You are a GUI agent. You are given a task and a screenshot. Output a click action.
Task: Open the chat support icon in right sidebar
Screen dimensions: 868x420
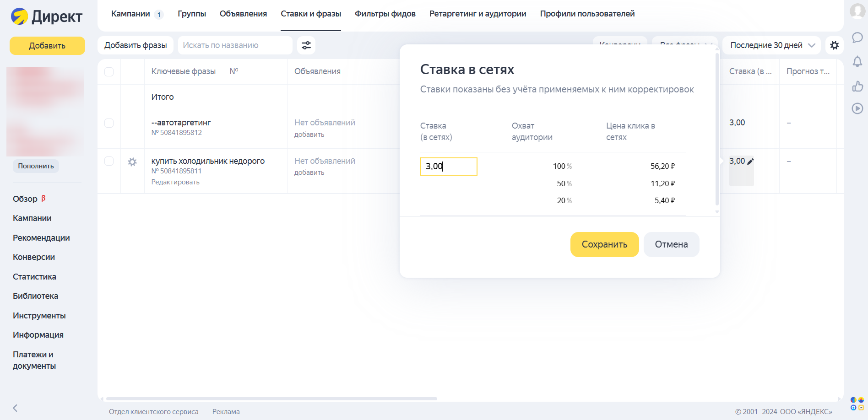(x=857, y=38)
